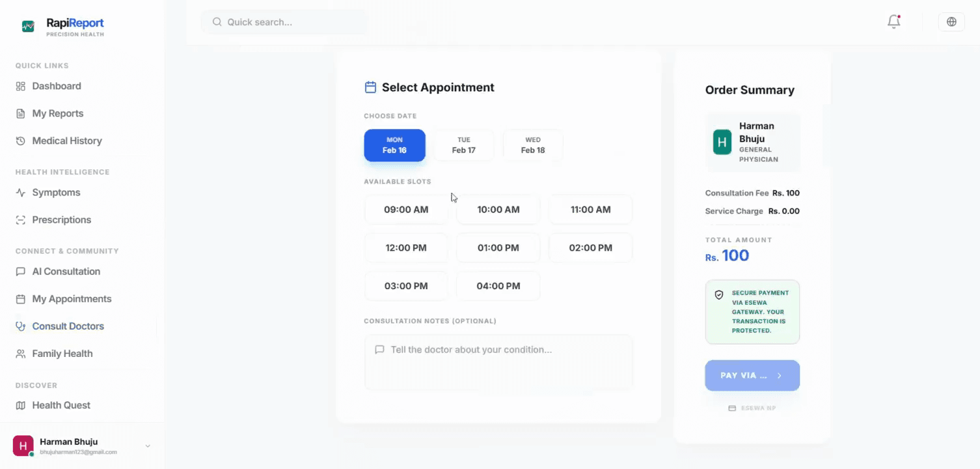Click the Harman Bhuju profile avatar

(23, 446)
